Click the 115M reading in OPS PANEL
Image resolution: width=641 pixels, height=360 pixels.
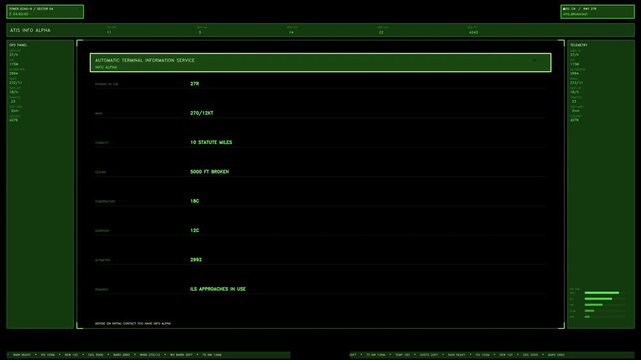14,64
